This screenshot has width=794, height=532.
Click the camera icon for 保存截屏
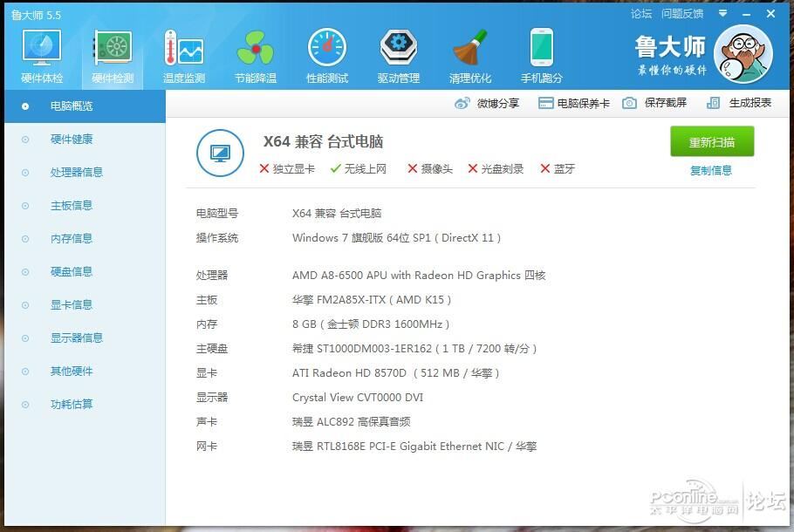tap(629, 103)
